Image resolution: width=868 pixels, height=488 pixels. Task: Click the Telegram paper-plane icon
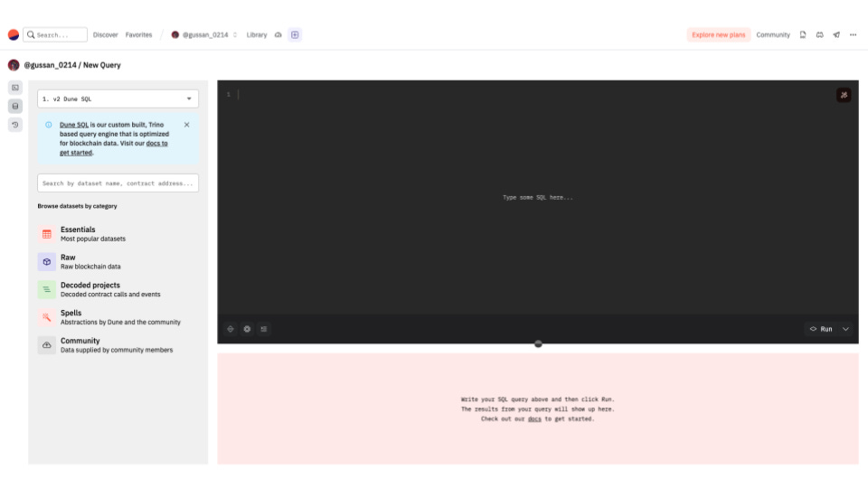(x=836, y=35)
